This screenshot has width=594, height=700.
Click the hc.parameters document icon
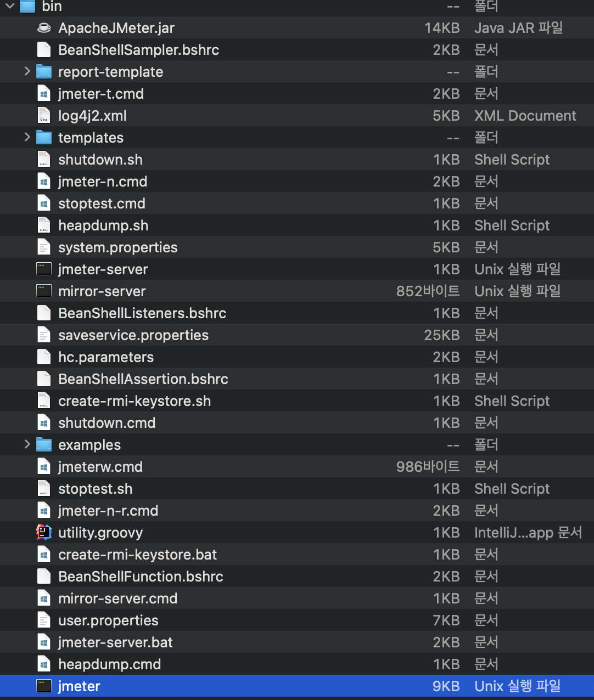coord(44,357)
